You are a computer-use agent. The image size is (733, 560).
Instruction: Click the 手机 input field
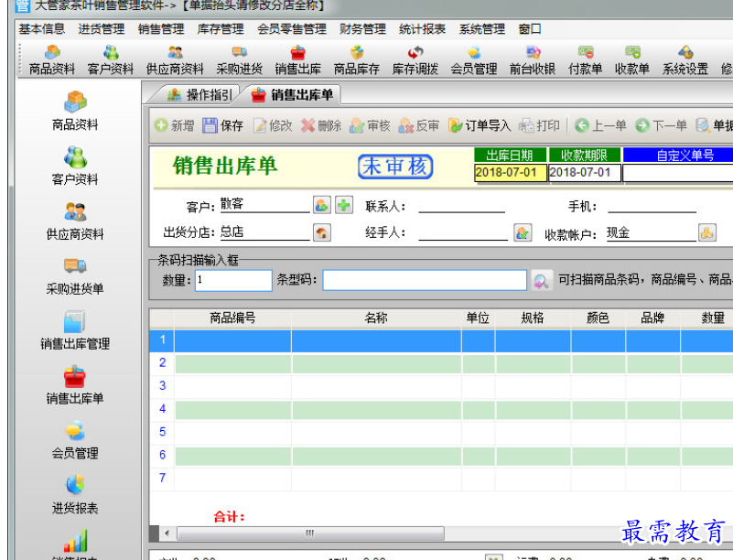pyautogui.click(x=652, y=205)
